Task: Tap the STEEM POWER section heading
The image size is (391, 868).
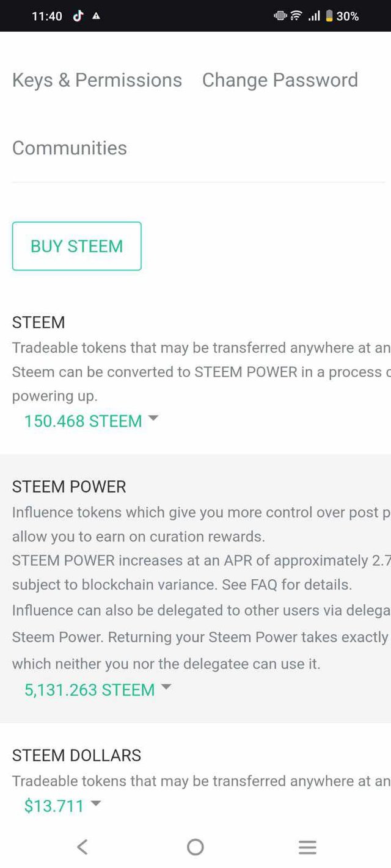Action: click(x=69, y=486)
